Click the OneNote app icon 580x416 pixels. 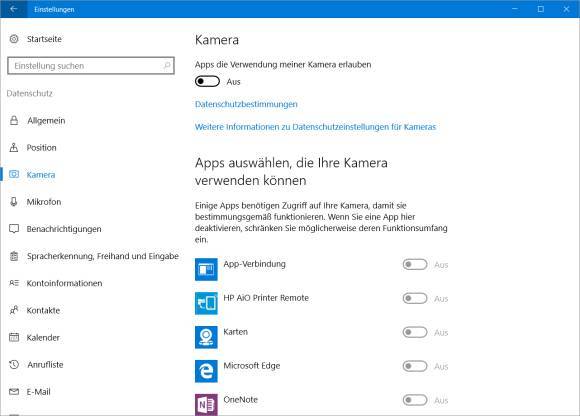(x=206, y=405)
